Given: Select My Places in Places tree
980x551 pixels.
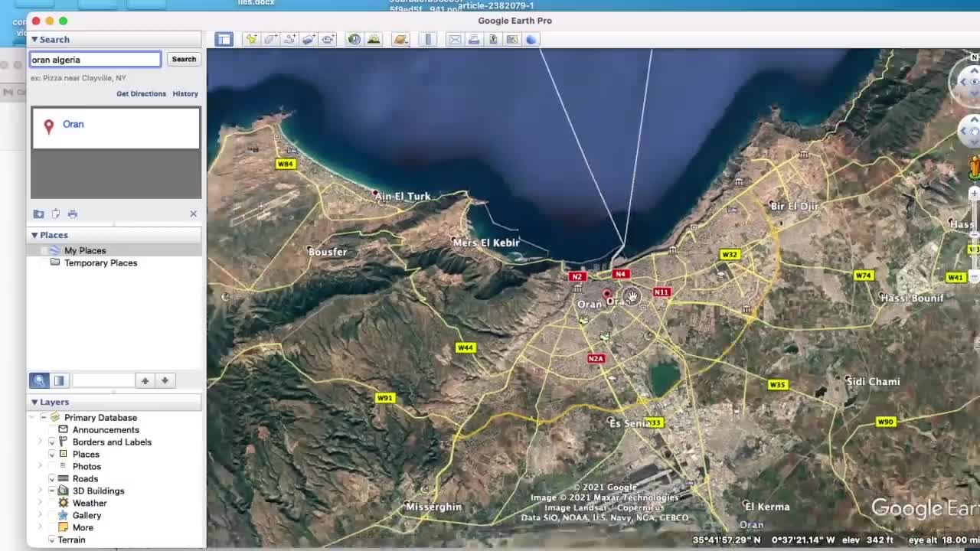Looking at the screenshot, I should (x=85, y=250).
